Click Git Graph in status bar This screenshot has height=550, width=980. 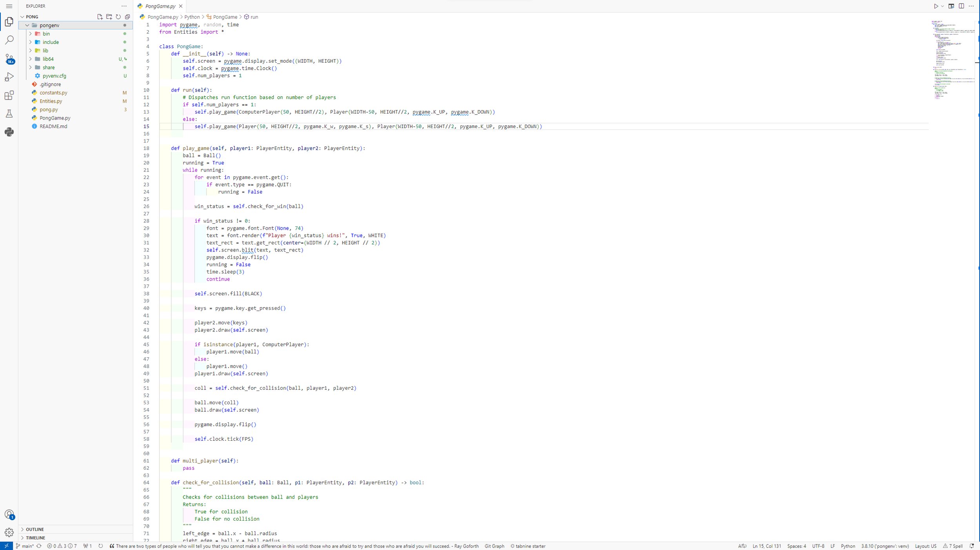pos(494,546)
